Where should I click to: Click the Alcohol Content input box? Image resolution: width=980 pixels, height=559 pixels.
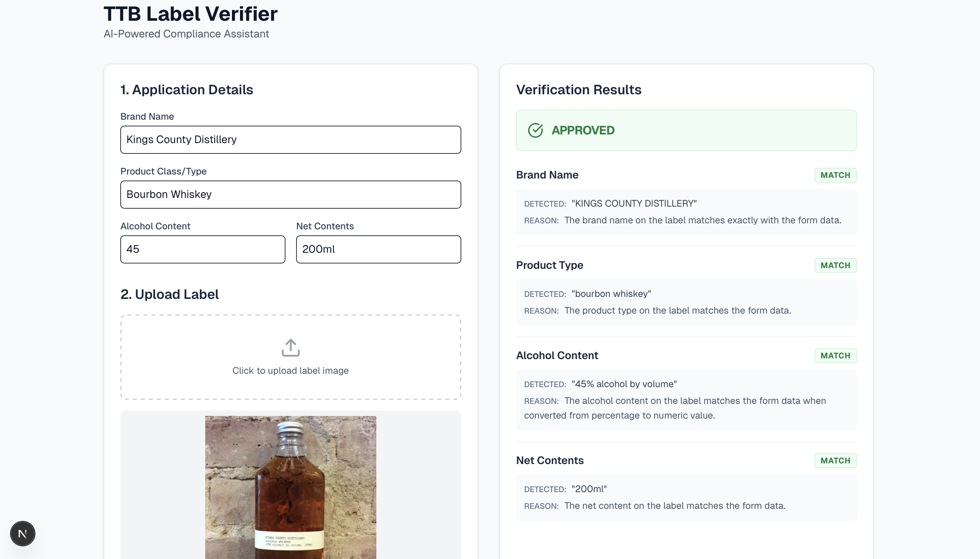203,249
